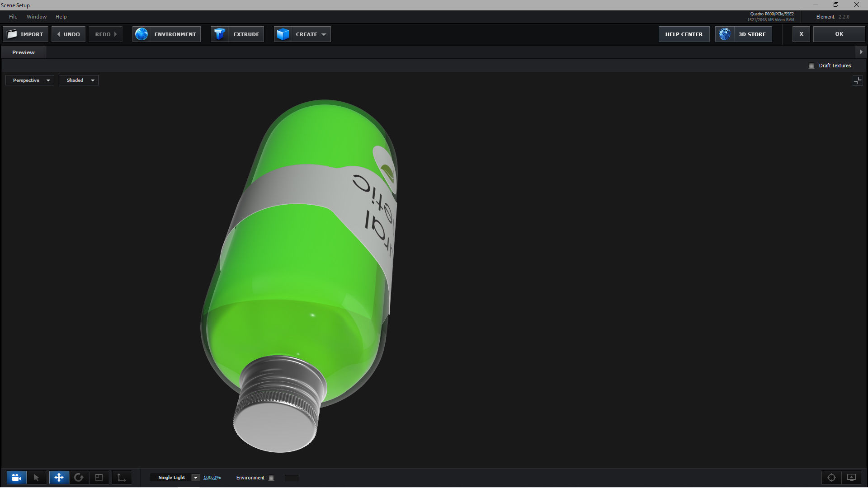The image size is (868, 488).
Task: Open the Shaded display mode dropdown
Action: pos(79,80)
